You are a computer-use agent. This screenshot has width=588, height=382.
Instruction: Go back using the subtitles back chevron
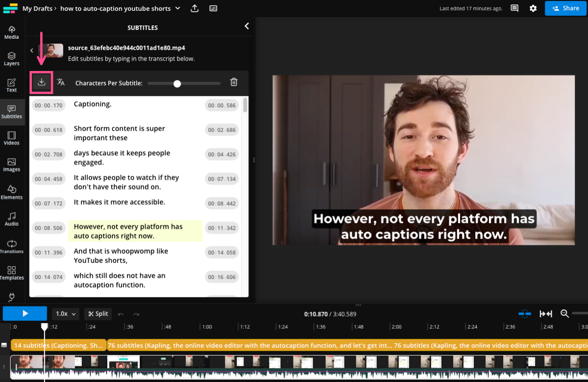click(x=32, y=50)
